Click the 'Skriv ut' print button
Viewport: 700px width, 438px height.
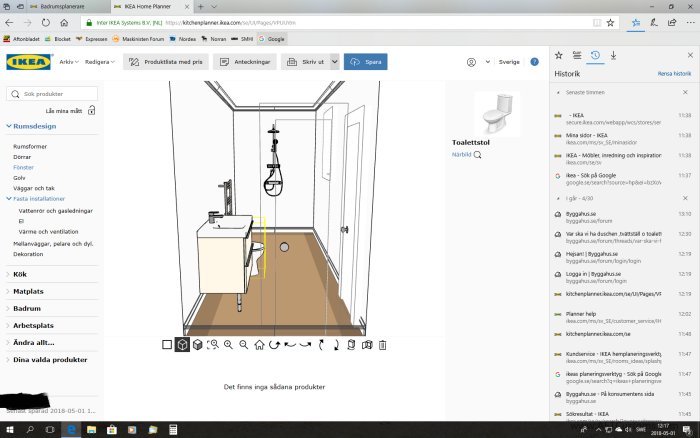point(306,62)
